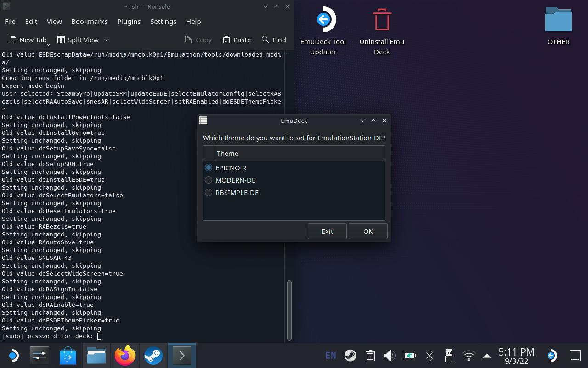Choose the RBSIMPLE-DE theme radio button
The height and width of the screenshot is (368, 588).
click(209, 193)
